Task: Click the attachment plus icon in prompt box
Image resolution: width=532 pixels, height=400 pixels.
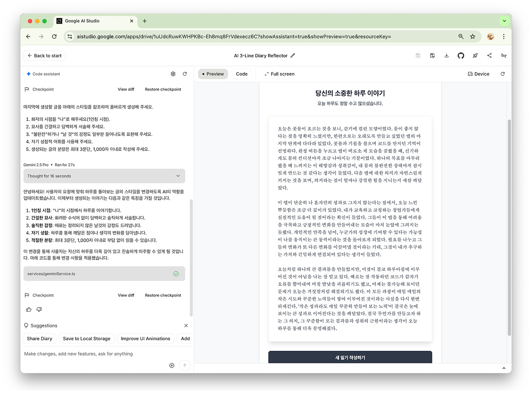Action: 172,365
